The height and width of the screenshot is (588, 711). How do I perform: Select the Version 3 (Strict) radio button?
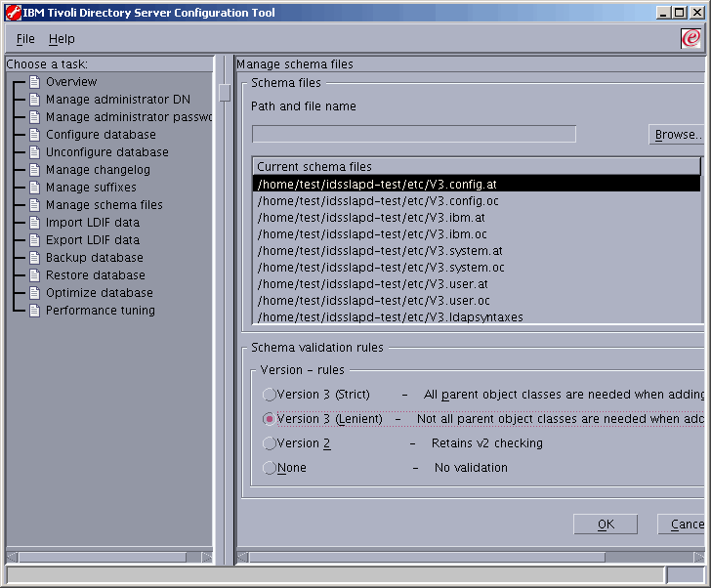point(270,395)
